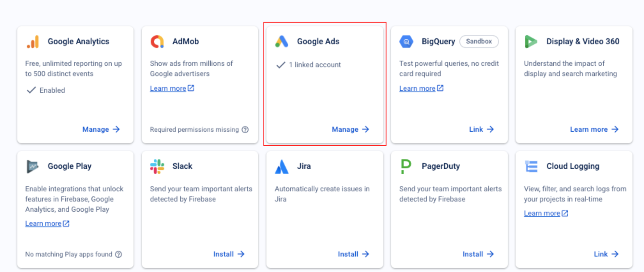Click the Cloud Logging icon
This screenshot has height=272, width=644.
531,166
